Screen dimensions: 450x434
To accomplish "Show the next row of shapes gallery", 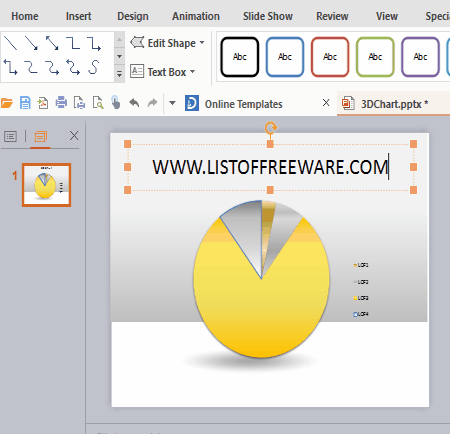I will [x=119, y=57].
